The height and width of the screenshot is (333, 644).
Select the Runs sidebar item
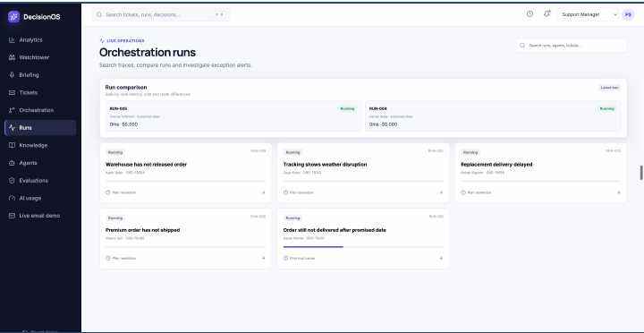(40, 128)
